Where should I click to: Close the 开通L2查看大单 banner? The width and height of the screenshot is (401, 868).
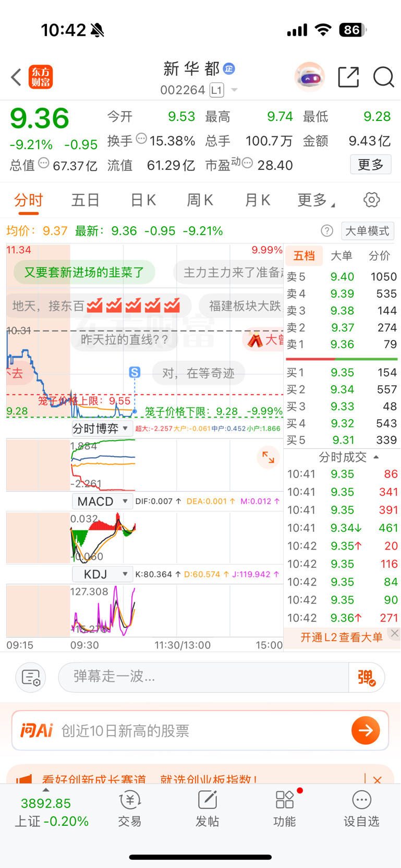coord(395,633)
